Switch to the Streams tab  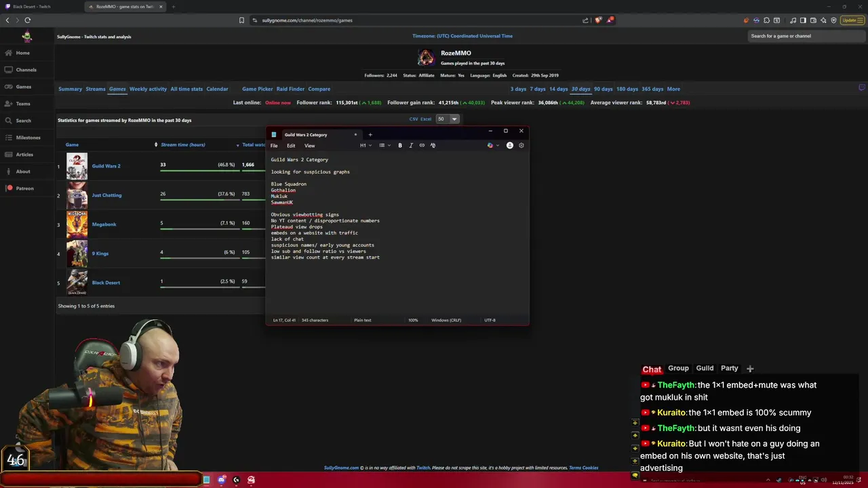96,89
